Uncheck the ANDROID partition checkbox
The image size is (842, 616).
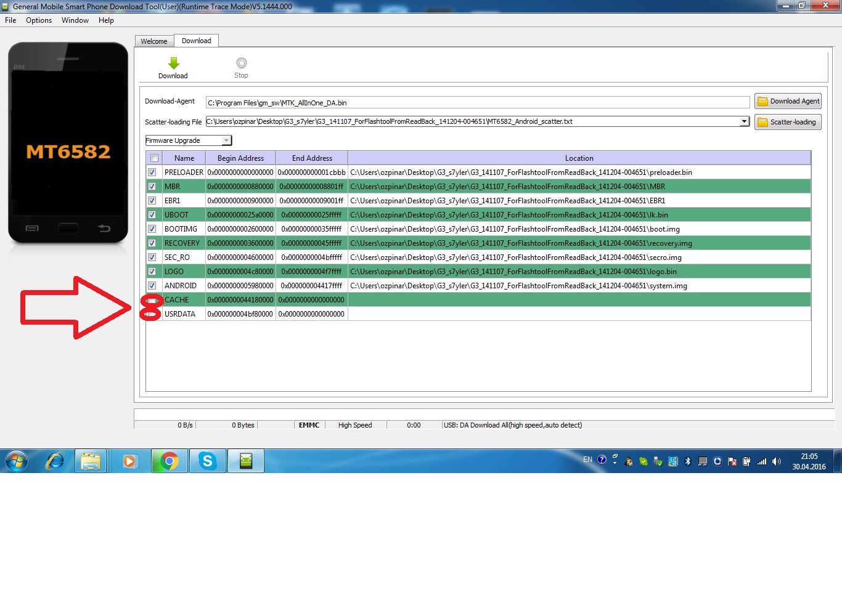pos(152,286)
